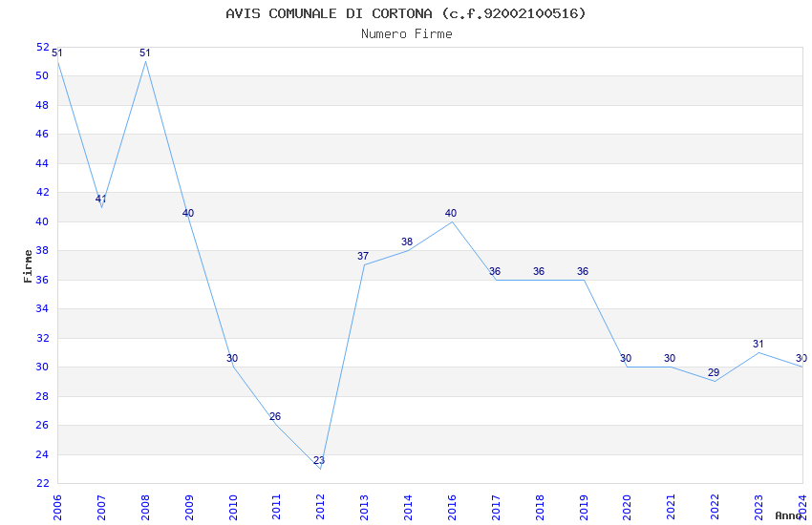
Task: Click y-axis tick value 22
Action: (x=42, y=484)
